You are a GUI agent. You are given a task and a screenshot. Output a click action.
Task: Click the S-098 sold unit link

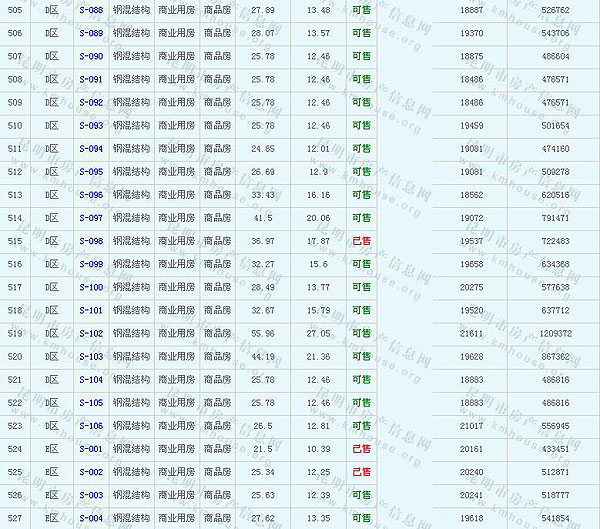pos(90,241)
